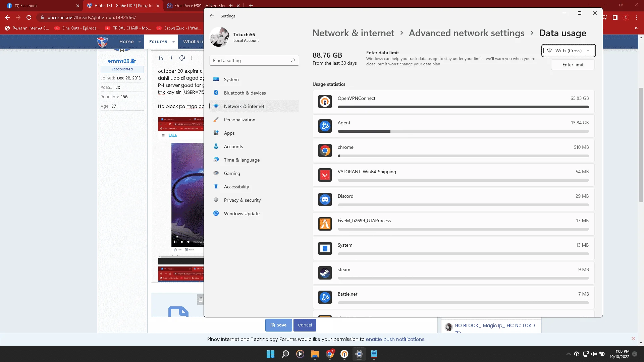Open Time & language settings
This screenshot has height=362, width=644.
254,160
